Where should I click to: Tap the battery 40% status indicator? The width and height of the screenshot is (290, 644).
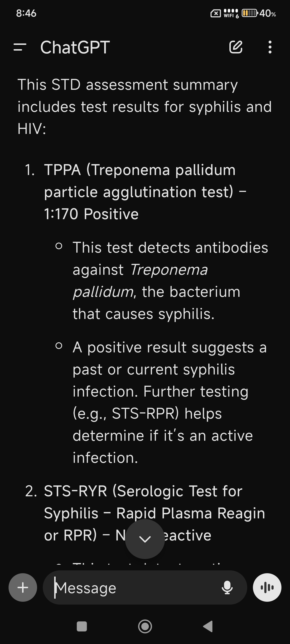pyautogui.click(x=259, y=13)
